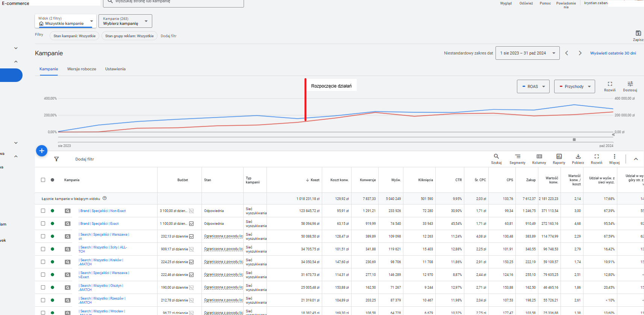Check the Search Wszystko Kraków row checkbox
Image resolution: width=644 pixels, height=315 pixels.
pyautogui.click(x=43, y=262)
